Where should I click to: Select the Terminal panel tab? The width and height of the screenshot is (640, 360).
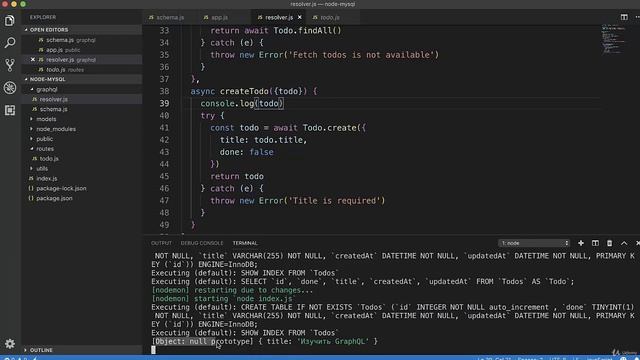point(245,243)
